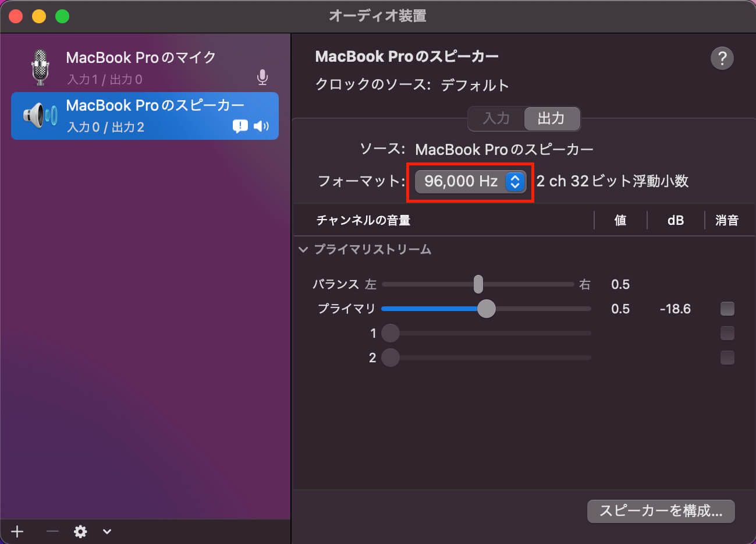The height and width of the screenshot is (544, 756).
Task: Click the プライマリ value 0.5
Action: 620,309
